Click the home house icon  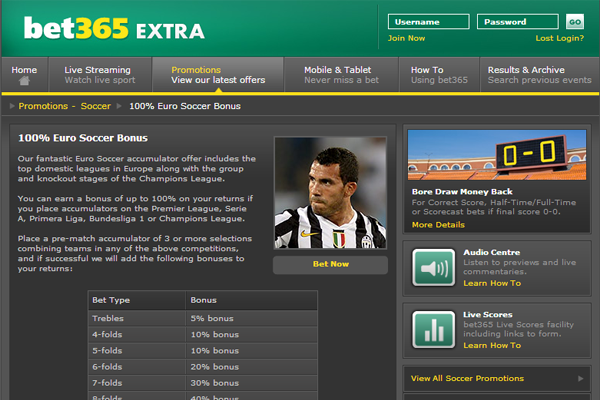pyautogui.click(x=24, y=80)
